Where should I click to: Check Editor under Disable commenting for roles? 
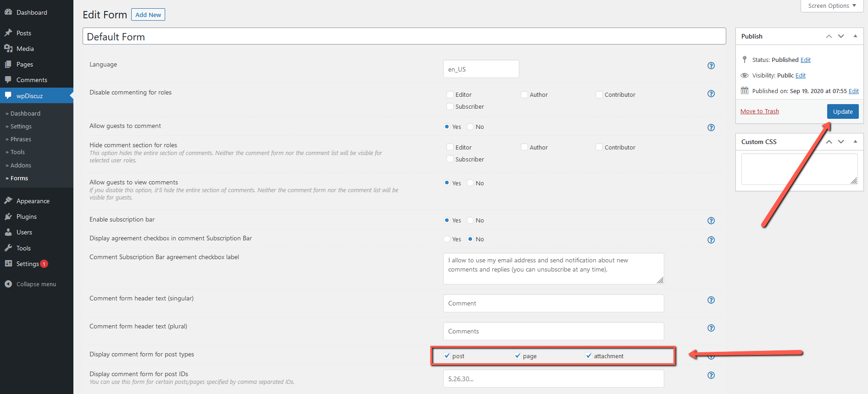pyautogui.click(x=450, y=94)
